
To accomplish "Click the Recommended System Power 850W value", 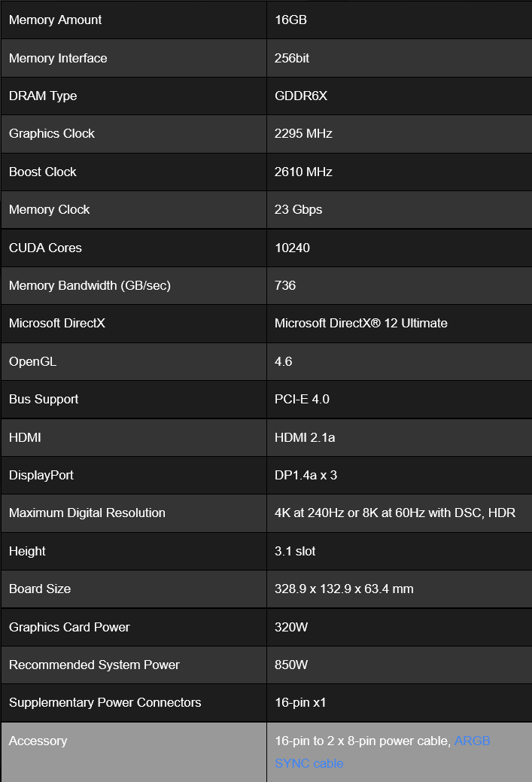I will click(292, 665).
